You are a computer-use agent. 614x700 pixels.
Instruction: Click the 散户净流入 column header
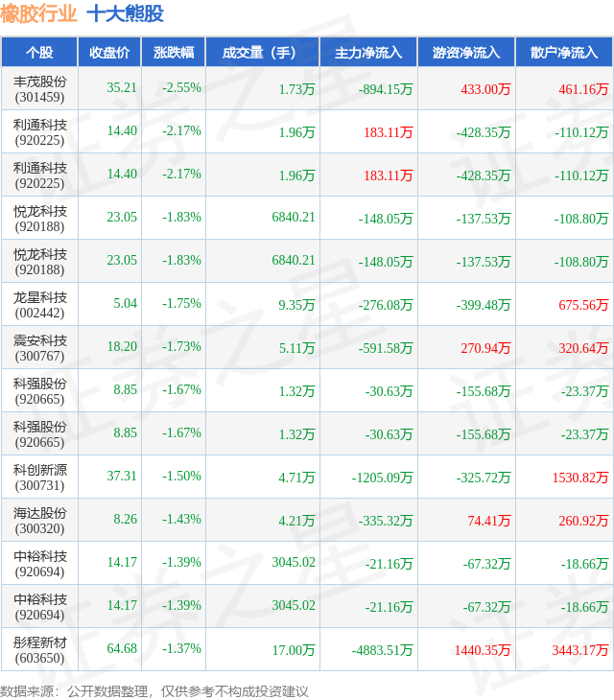click(x=564, y=52)
